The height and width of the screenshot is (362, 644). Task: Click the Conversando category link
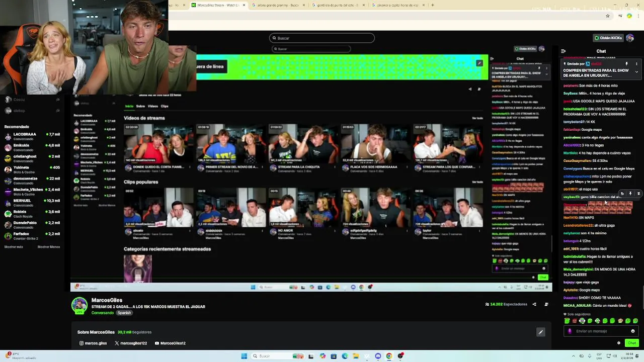(103, 313)
